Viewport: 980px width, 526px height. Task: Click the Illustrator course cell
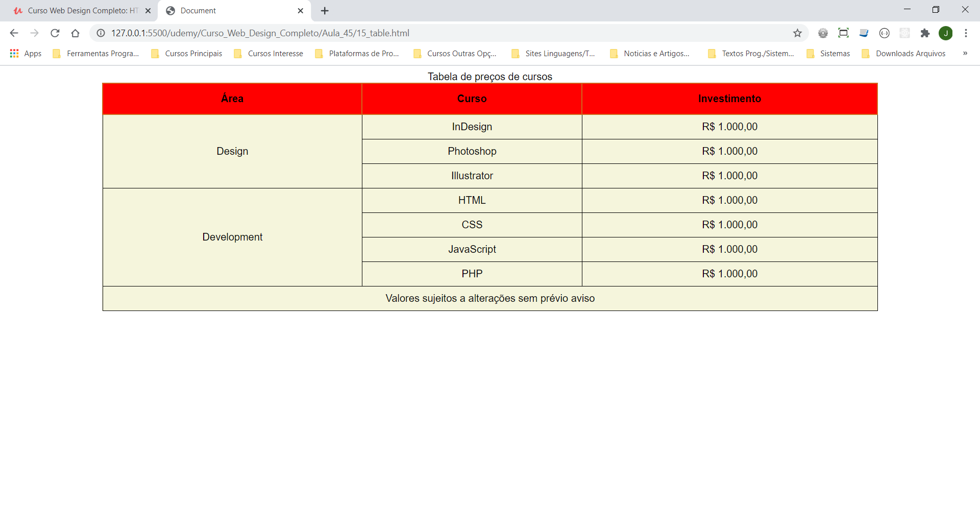[x=472, y=176]
